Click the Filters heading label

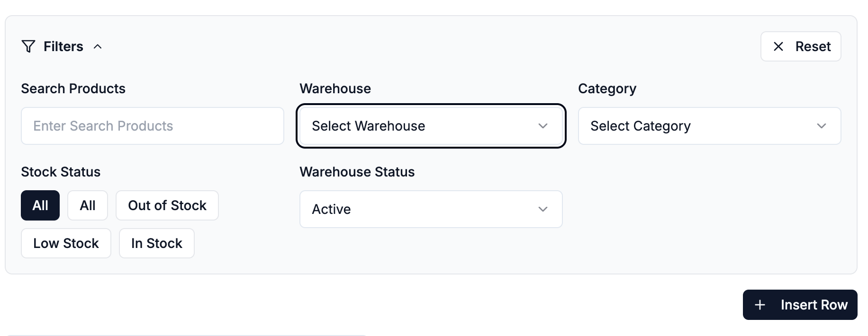point(63,46)
